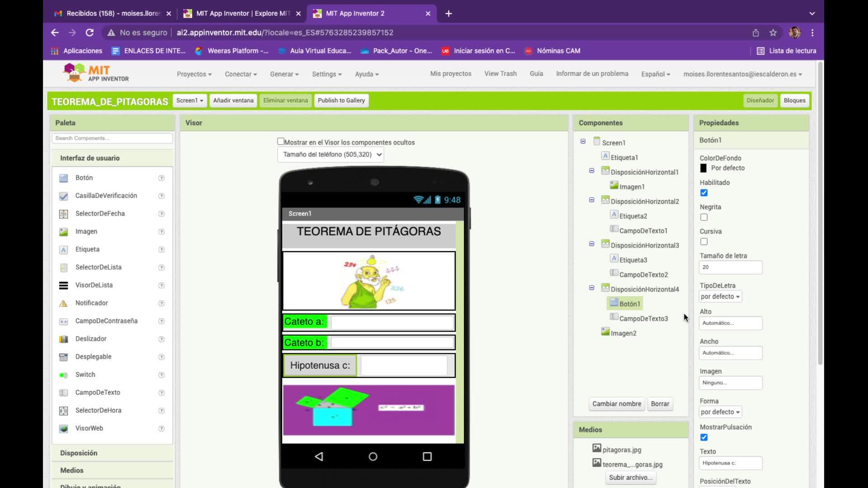Reload the browser page
Image resolution: width=868 pixels, height=488 pixels.
click(x=90, y=33)
